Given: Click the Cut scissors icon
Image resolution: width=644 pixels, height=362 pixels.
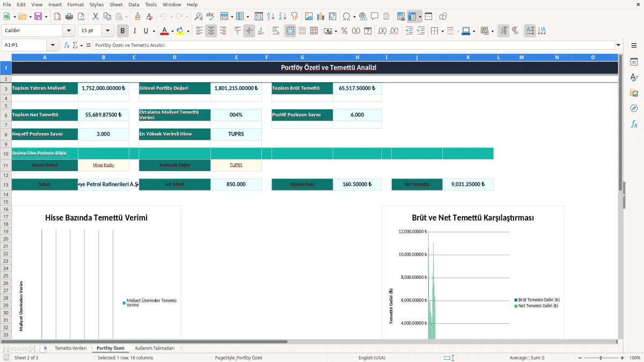Looking at the screenshot, I should coord(96,17).
